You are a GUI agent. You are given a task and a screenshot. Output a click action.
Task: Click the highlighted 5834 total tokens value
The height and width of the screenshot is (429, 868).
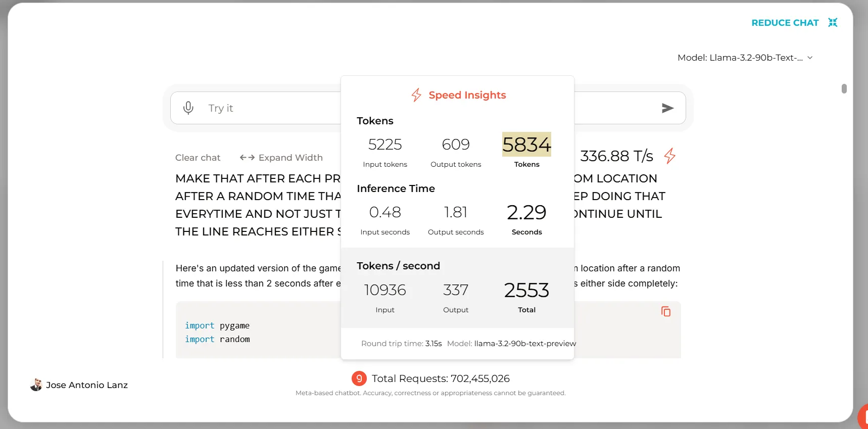click(526, 145)
